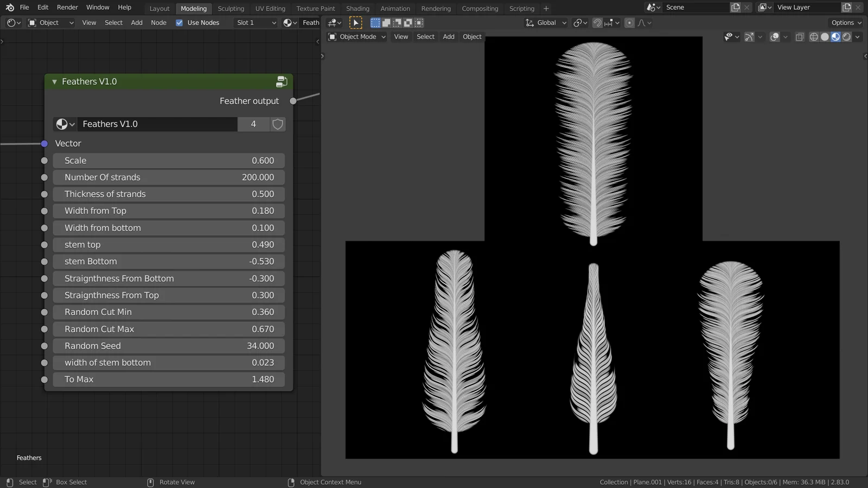Image resolution: width=868 pixels, height=488 pixels.
Task: Open the Object Mode dropdown
Action: (x=357, y=37)
